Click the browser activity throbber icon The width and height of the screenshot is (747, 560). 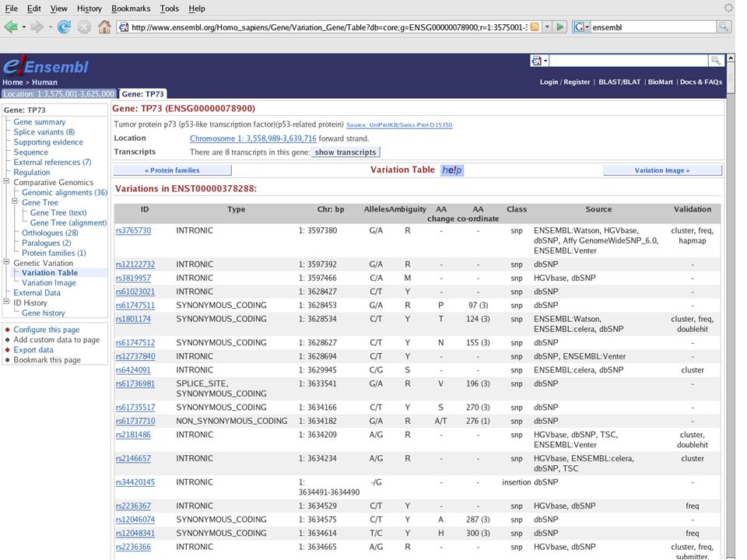point(728,8)
